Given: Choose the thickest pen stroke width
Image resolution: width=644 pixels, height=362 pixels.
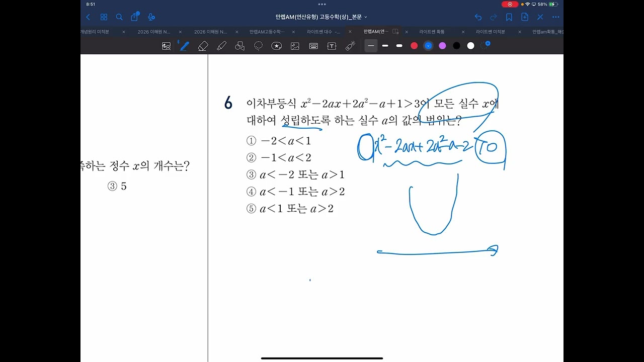Looking at the screenshot, I should click(399, 46).
